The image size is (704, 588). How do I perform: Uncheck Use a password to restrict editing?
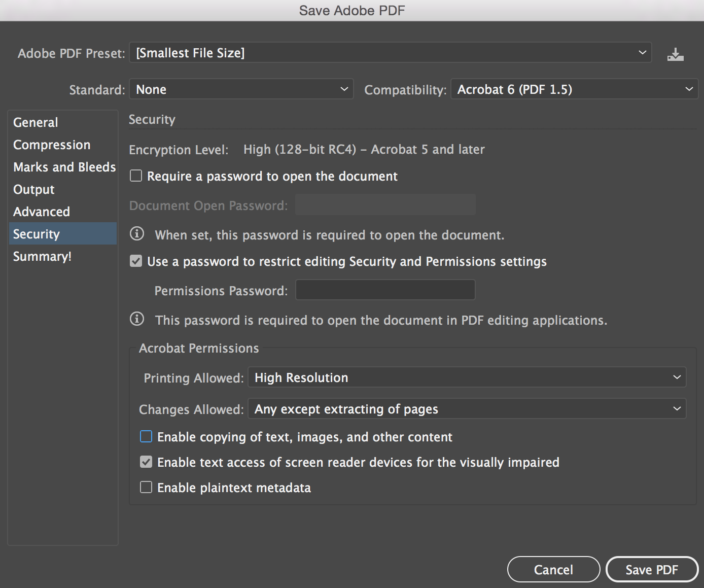tap(136, 261)
